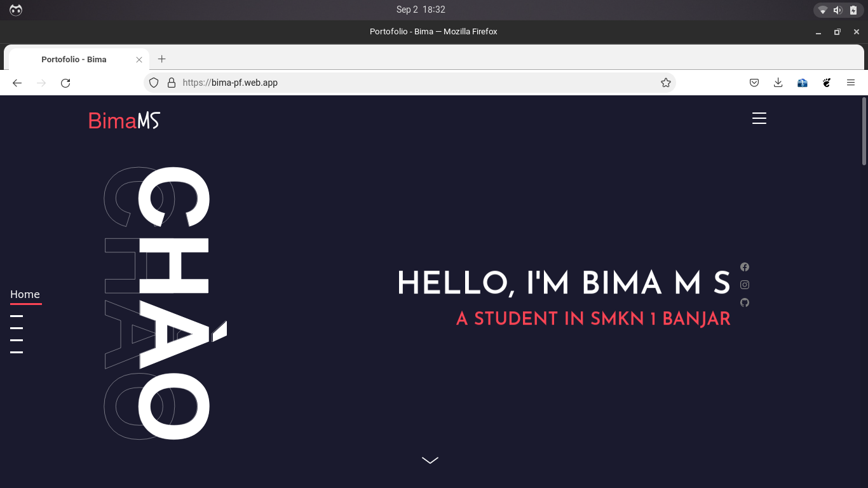Save page to Pocket

coord(754,83)
